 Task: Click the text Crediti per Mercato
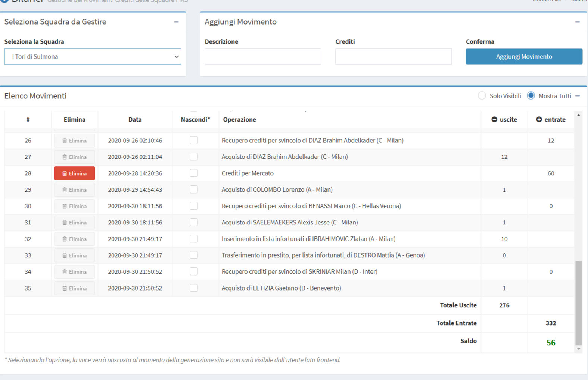pyautogui.click(x=248, y=173)
